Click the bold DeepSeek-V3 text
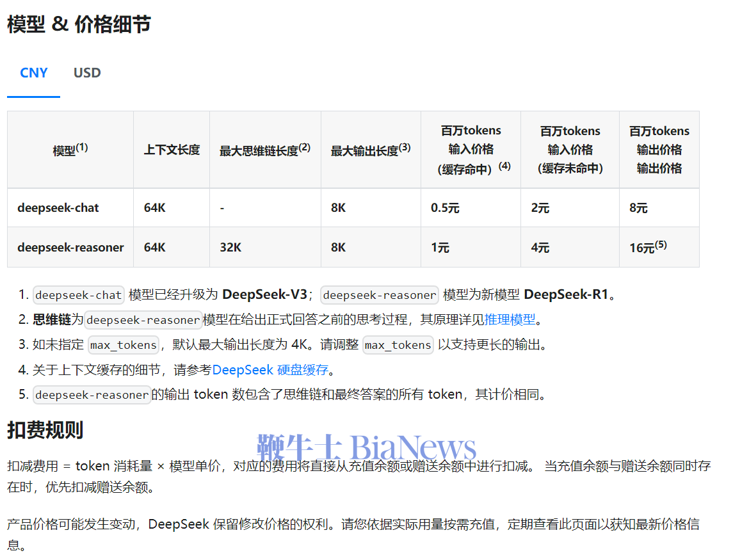This screenshot has width=733, height=560. pyautogui.click(x=264, y=294)
